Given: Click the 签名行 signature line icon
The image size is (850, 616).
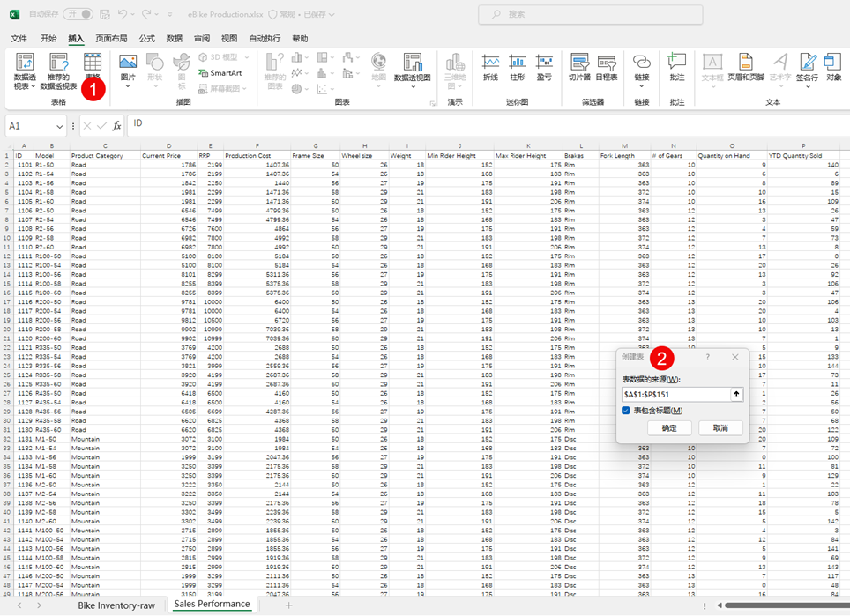Looking at the screenshot, I should (808, 62).
